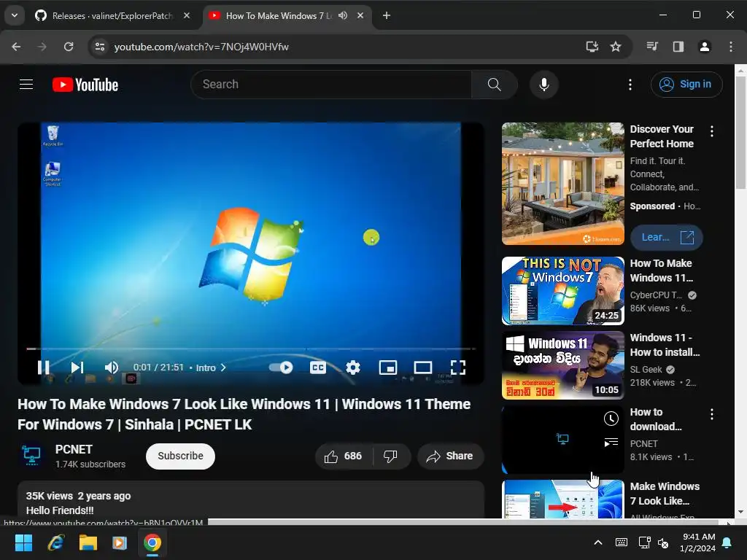
Task: Install or cast via address bar screen icon
Action: click(x=592, y=47)
